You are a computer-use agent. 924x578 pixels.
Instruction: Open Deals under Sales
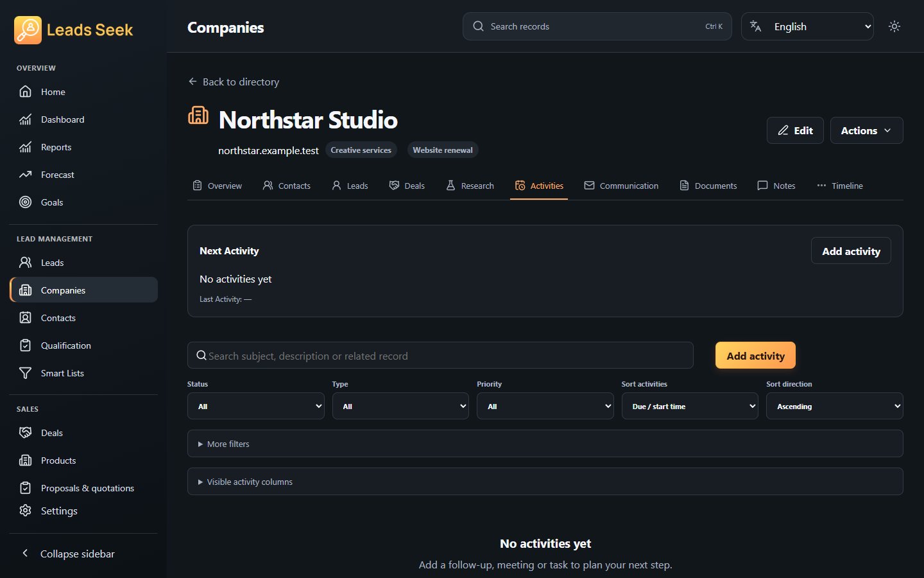(x=83, y=433)
